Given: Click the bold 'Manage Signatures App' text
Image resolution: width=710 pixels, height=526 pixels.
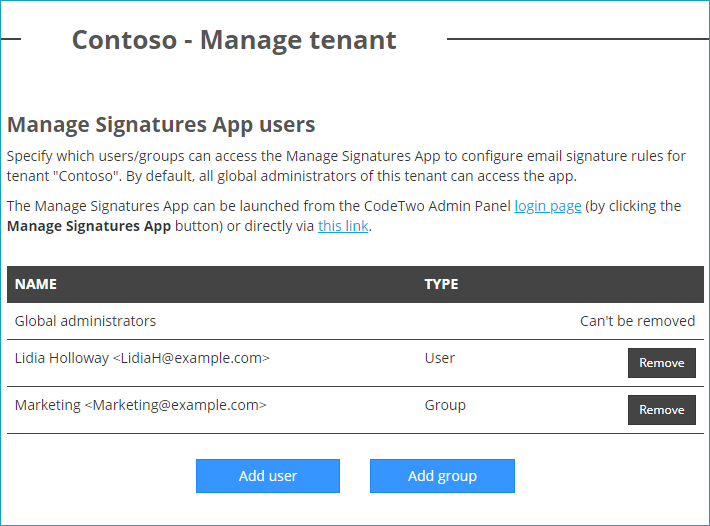Looking at the screenshot, I should (x=89, y=226).
